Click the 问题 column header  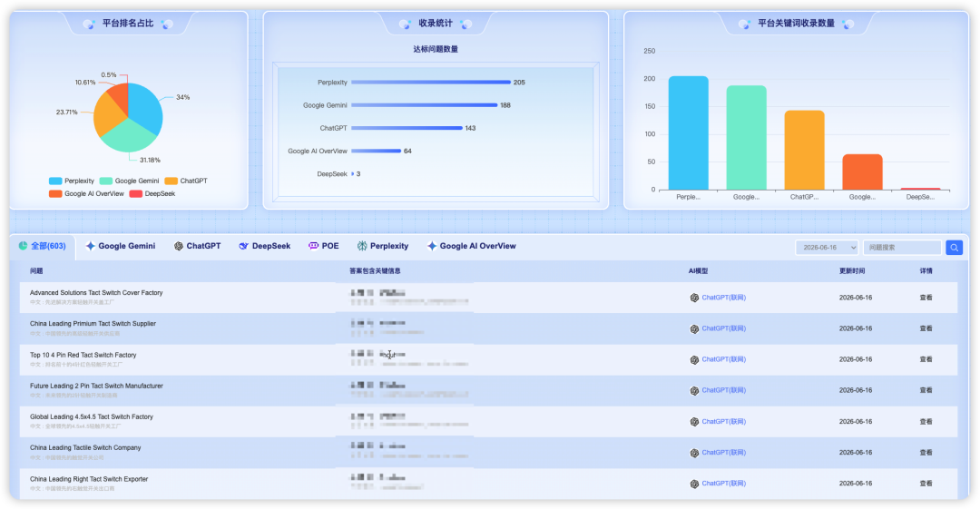click(x=36, y=271)
